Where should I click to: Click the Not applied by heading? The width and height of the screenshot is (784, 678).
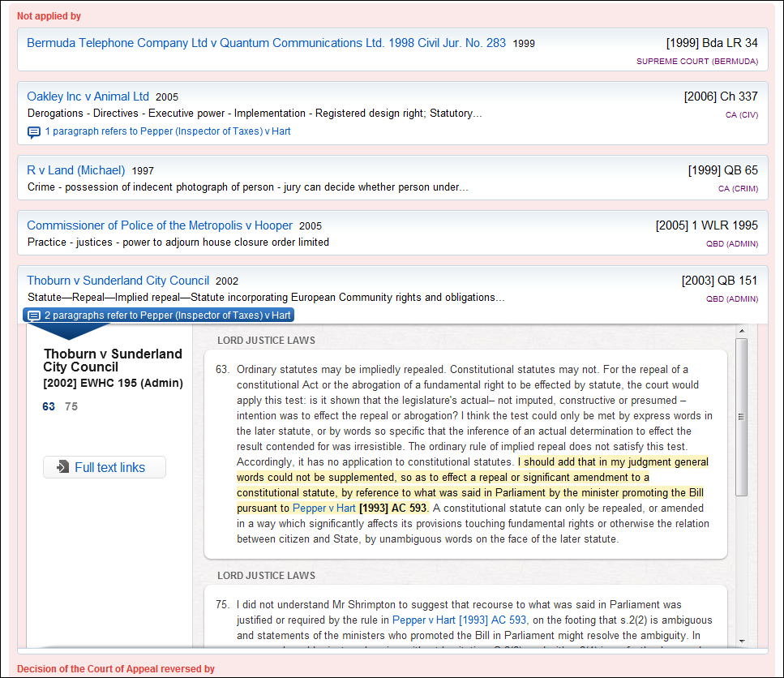(x=49, y=16)
